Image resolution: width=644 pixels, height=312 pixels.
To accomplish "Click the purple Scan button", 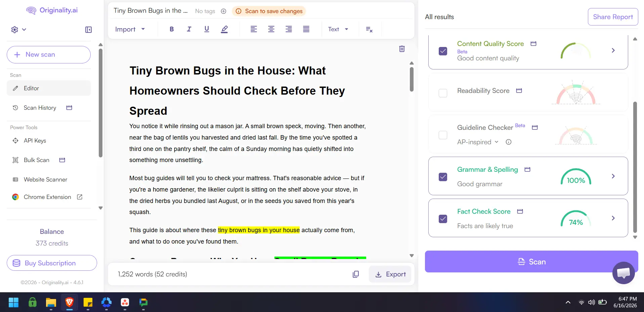I will [531, 262].
